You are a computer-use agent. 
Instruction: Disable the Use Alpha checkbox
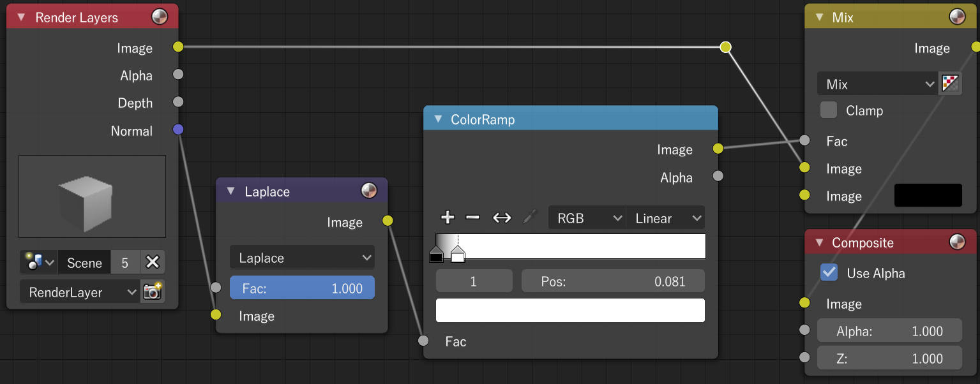pos(829,273)
